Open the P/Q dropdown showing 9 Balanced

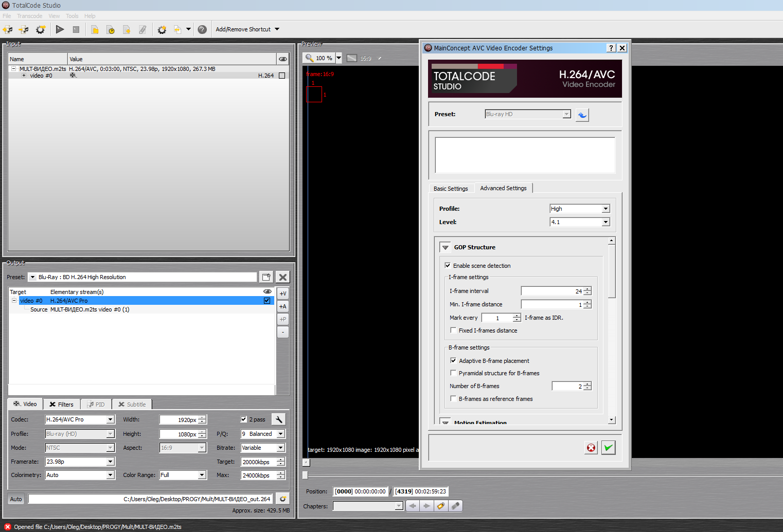[263, 434]
